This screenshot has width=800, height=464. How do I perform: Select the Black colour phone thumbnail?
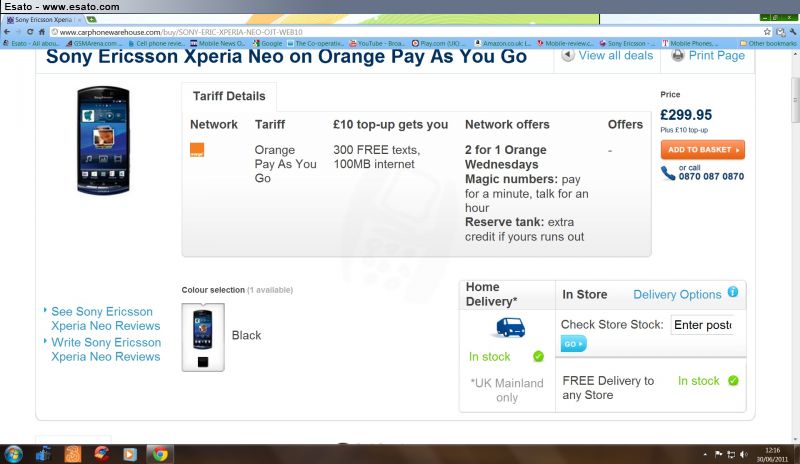point(203,337)
